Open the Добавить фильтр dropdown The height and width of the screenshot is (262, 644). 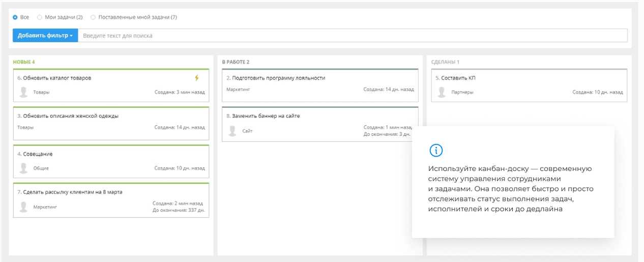click(45, 36)
